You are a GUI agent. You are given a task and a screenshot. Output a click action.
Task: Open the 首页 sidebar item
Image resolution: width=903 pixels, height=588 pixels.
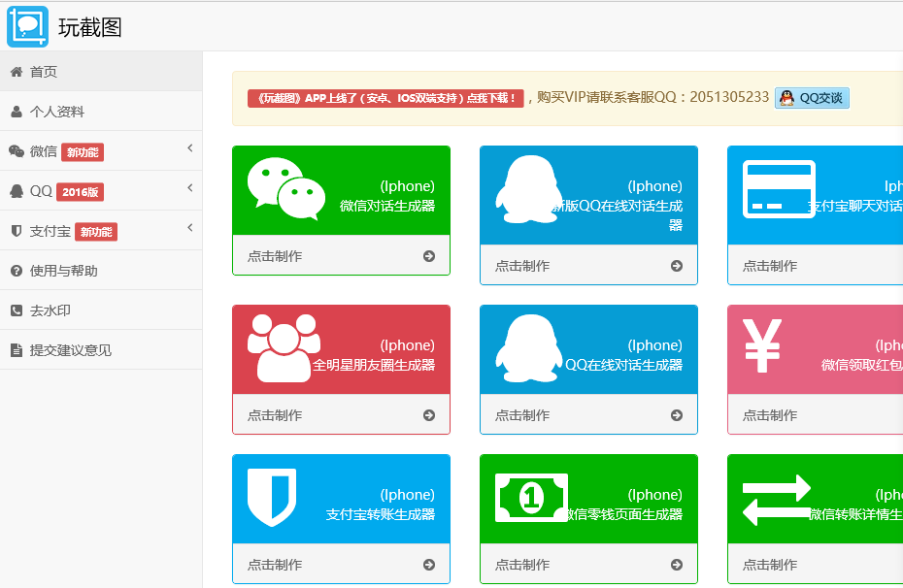tap(101, 72)
